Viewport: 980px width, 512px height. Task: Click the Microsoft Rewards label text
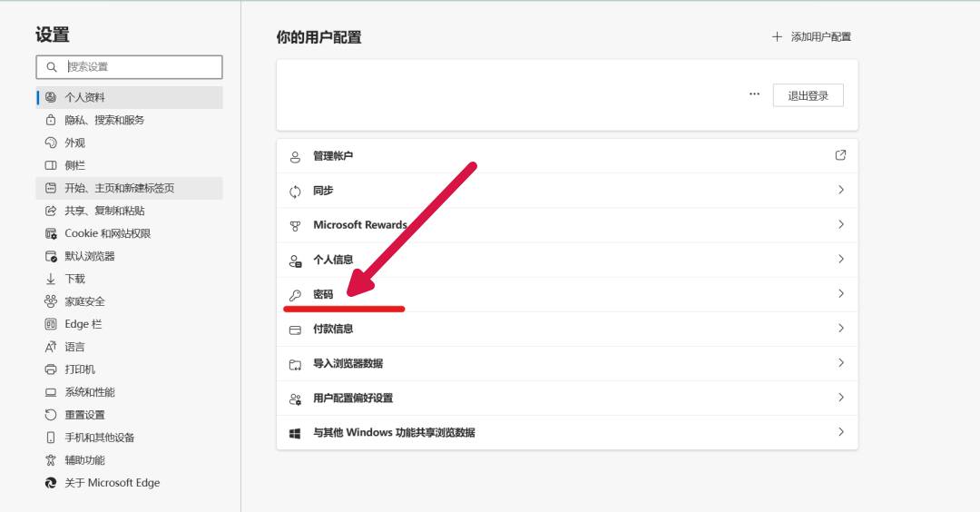(360, 225)
